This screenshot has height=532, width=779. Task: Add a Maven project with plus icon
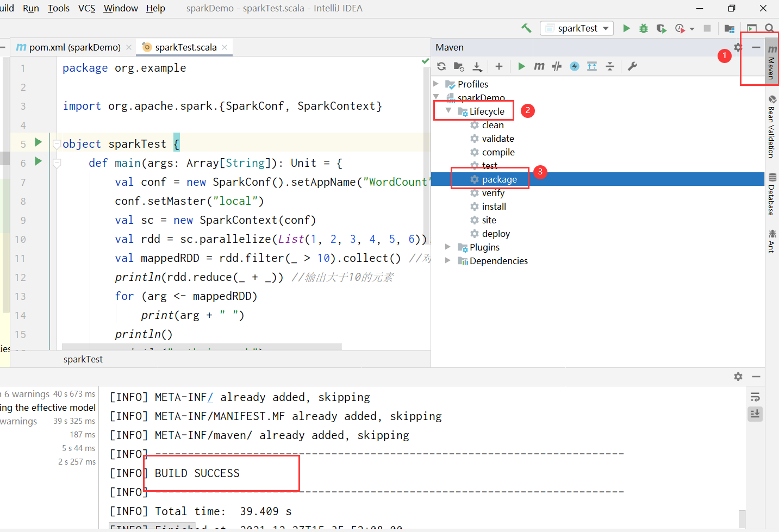click(x=498, y=66)
